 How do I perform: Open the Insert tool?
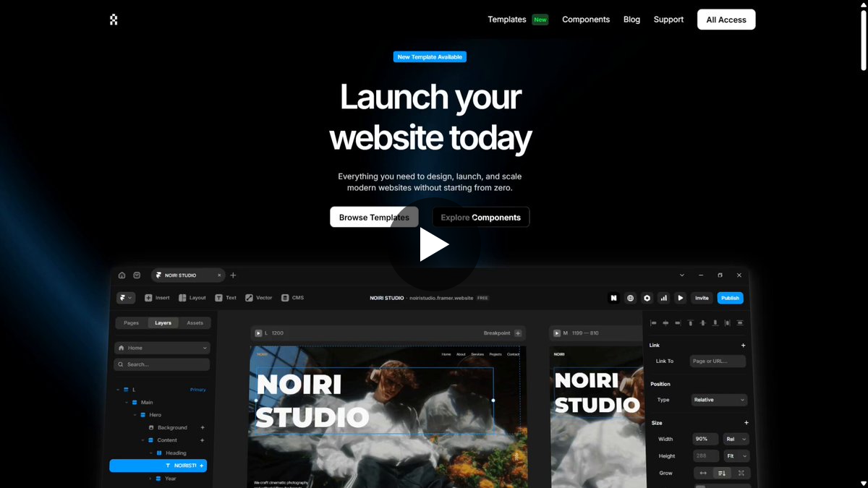[x=157, y=298]
